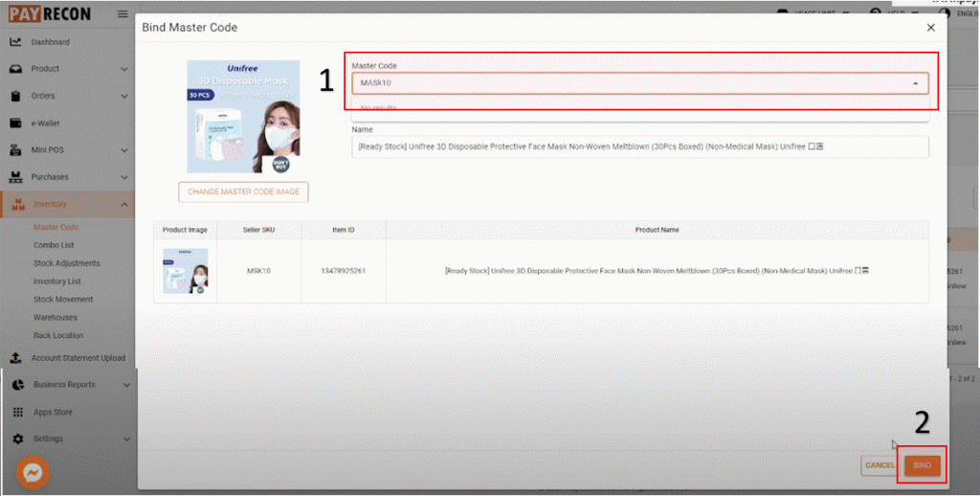
Task: Click into the Name text field
Action: coord(640,147)
